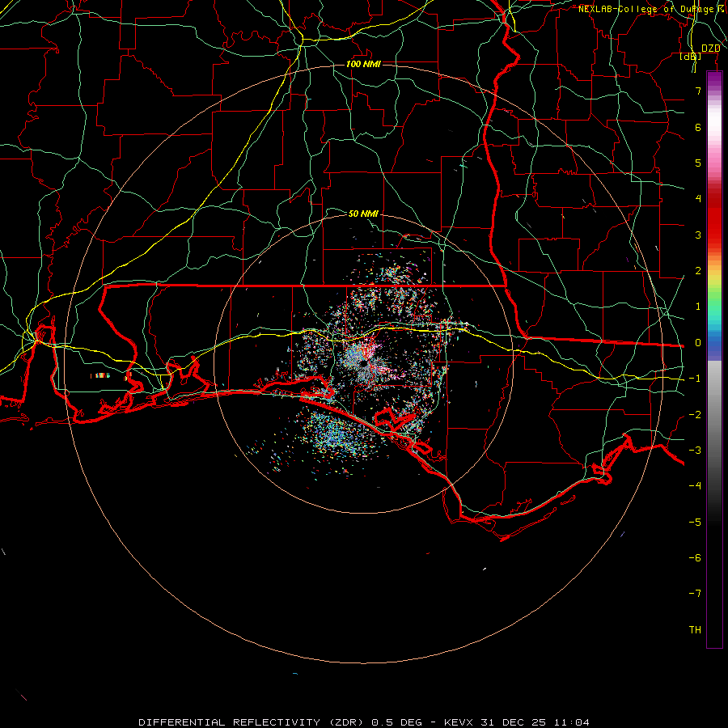Click the "5" scale value

point(698,163)
